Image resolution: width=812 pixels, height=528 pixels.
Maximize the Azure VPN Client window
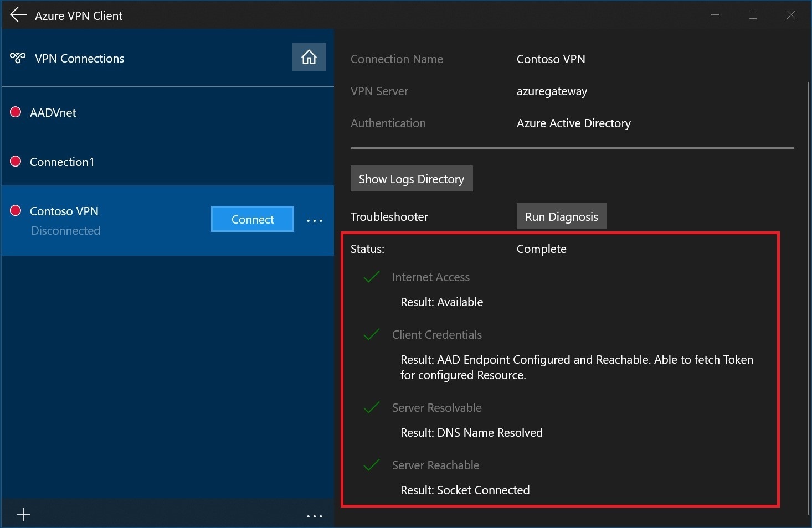(x=753, y=15)
